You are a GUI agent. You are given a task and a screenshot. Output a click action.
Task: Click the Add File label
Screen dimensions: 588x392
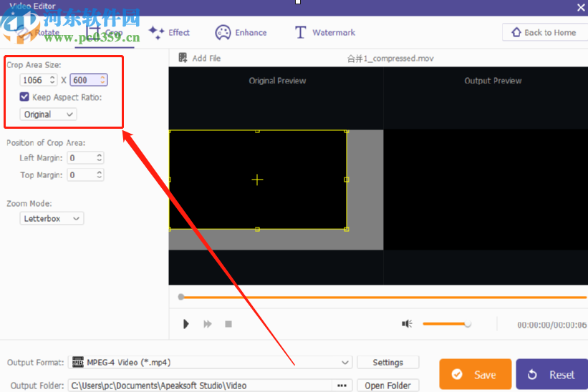206,59
